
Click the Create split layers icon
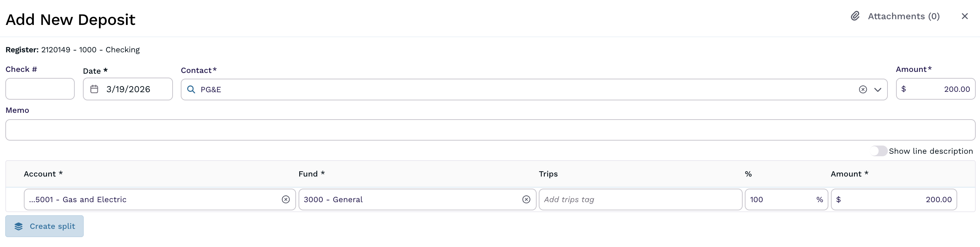click(19, 226)
